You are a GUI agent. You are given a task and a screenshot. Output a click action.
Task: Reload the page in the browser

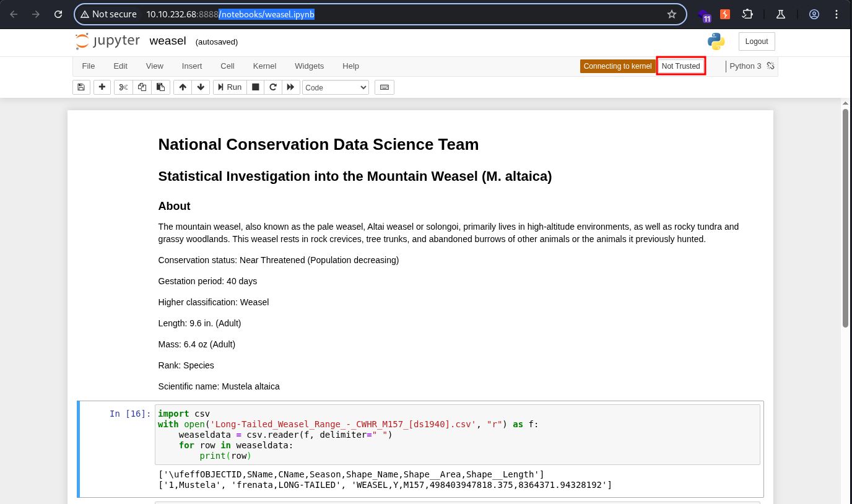pyautogui.click(x=58, y=14)
